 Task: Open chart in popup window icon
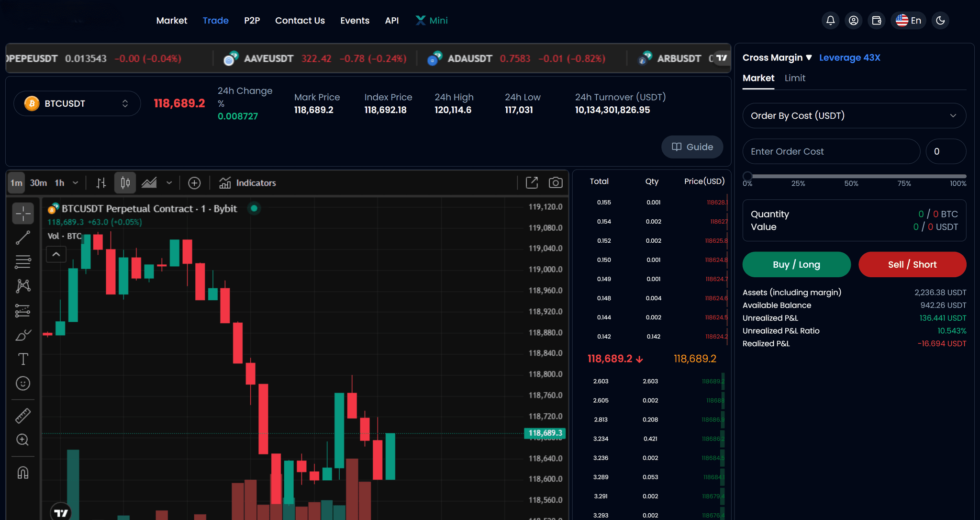[532, 182]
